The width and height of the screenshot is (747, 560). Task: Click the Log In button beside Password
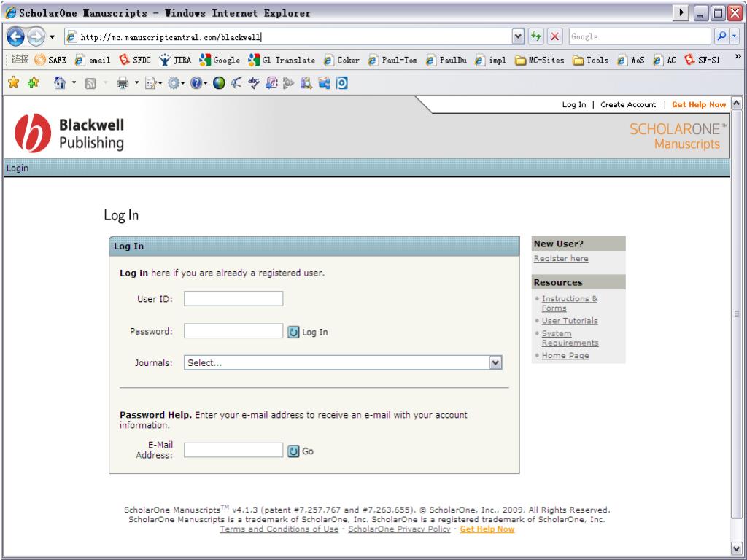point(308,332)
